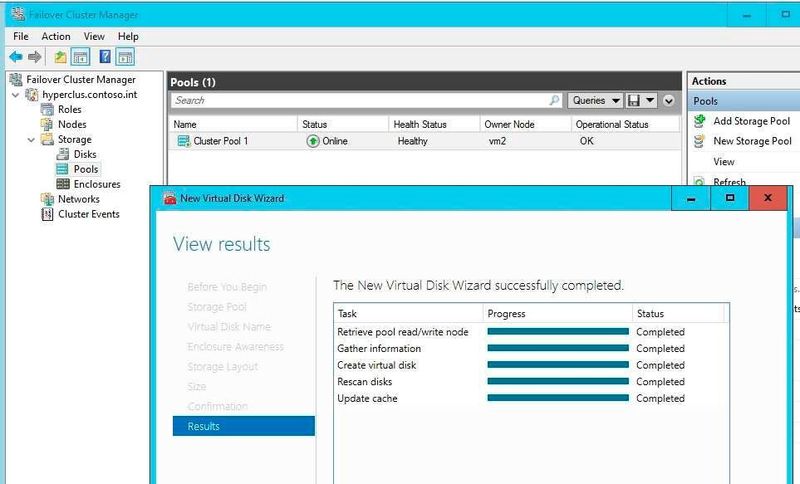
Task: Click the Rescan disks progress bar
Action: (x=558, y=381)
